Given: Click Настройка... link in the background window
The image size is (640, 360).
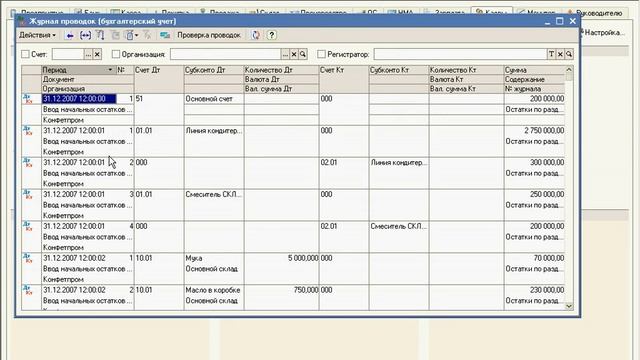Looking at the screenshot, I should tap(603, 33).
